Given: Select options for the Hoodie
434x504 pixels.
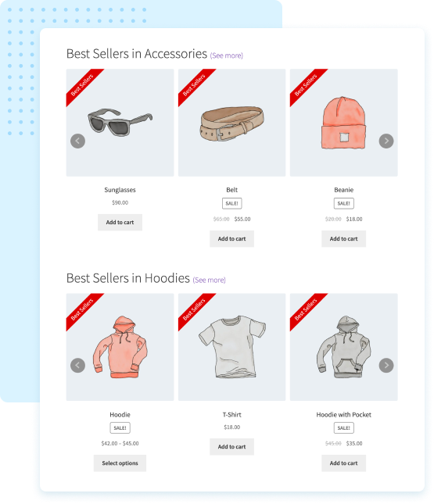Looking at the screenshot, I should 120,463.
